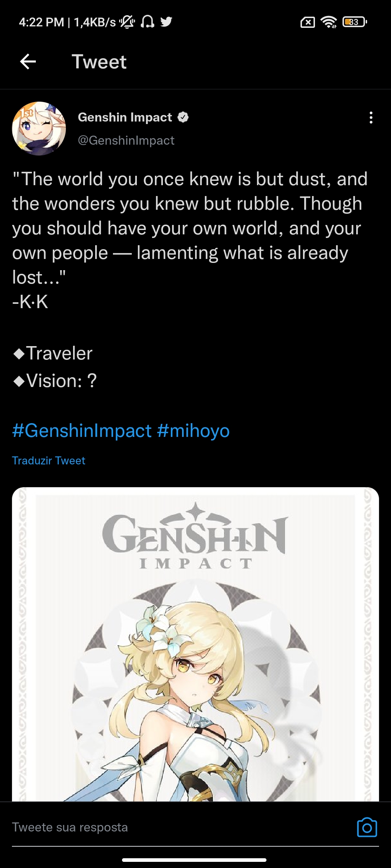This screenshot has width=391, height=868.
Task: Tap the verified badge beside Genshin Impact
Action: tap(183, 117)
